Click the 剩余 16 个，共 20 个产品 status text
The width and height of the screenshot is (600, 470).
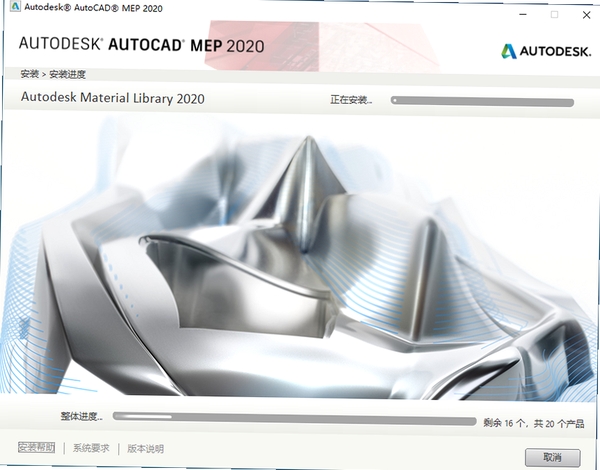point(533,423)
